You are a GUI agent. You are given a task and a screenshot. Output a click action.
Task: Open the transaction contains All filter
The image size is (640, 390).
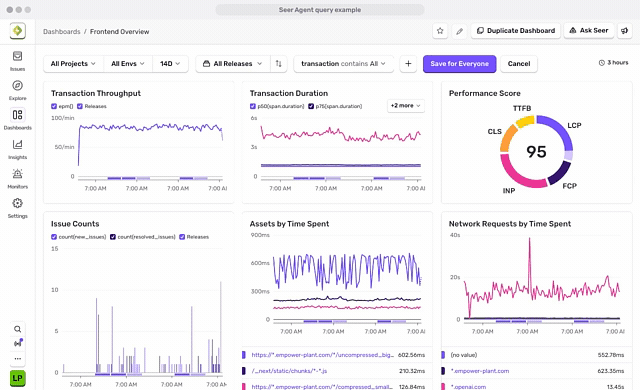pyautogui.click(x=344, y=64)
